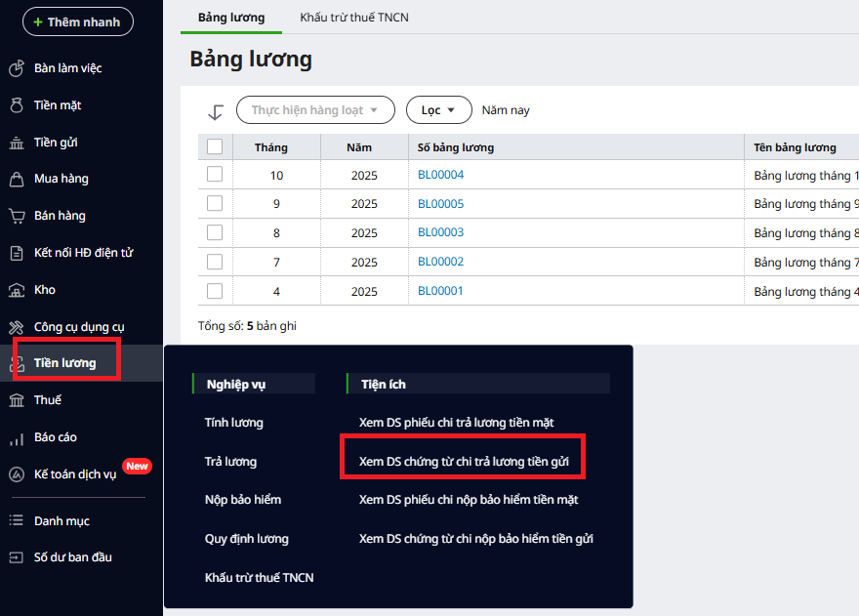
Task: Open the Lọc filter dropdown
Action: (x=438, y=110)
